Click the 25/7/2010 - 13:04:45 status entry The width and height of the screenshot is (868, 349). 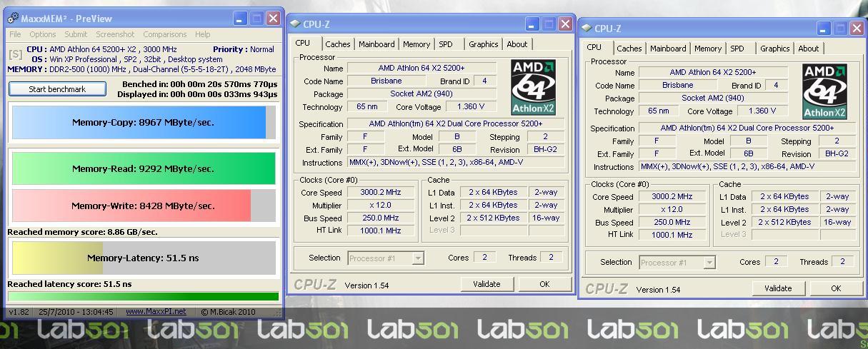click(76, 312)
